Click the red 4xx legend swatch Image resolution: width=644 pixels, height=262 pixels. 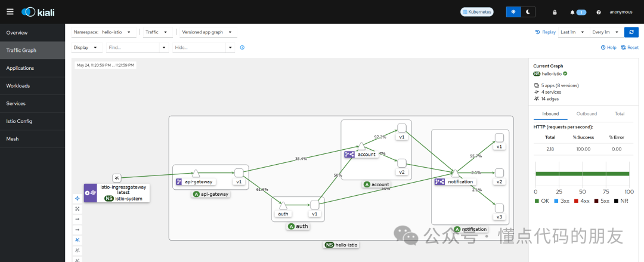pos(577,201)
